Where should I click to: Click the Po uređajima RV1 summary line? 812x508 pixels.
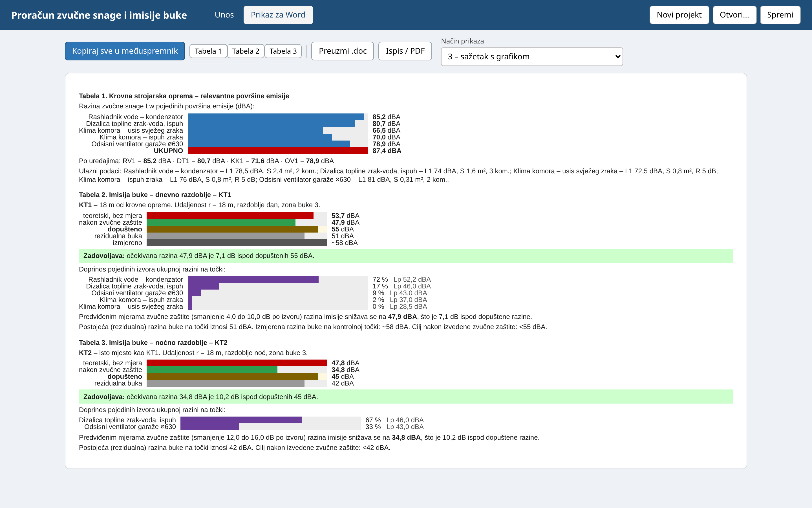pyautogui.click(x=206, y=161)
